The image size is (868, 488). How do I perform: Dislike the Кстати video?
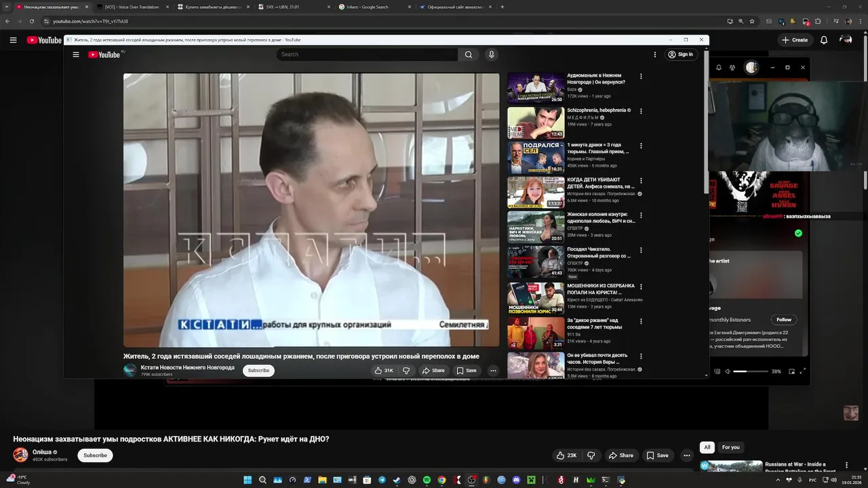pos(406,371)
